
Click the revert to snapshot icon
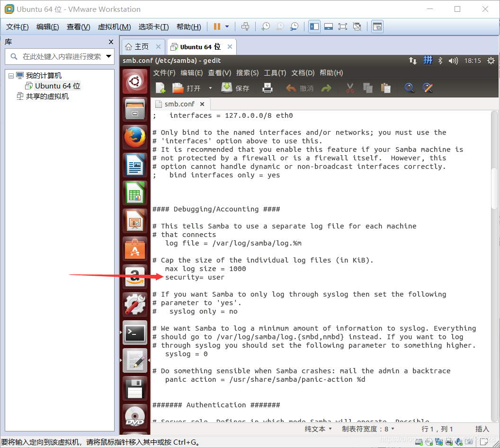[280, 27]
